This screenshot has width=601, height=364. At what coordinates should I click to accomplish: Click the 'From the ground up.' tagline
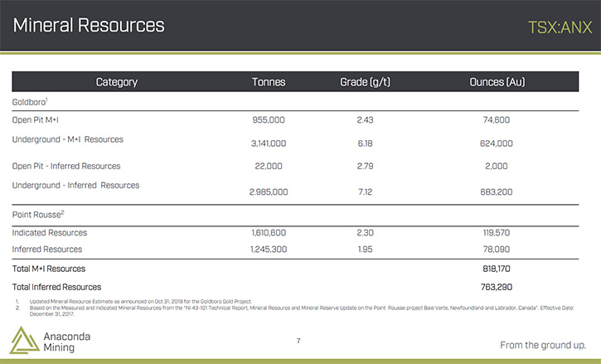tap(543, 345)
